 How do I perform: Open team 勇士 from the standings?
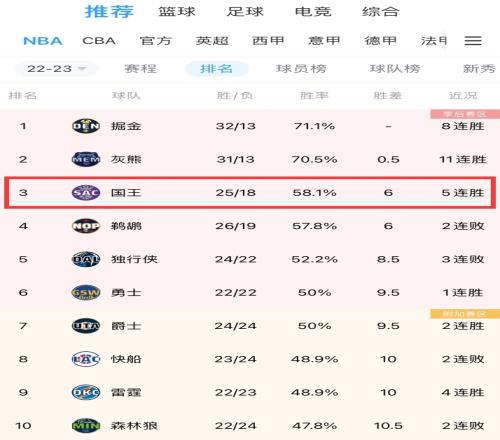pyautogui.click(x=126, y=293)
